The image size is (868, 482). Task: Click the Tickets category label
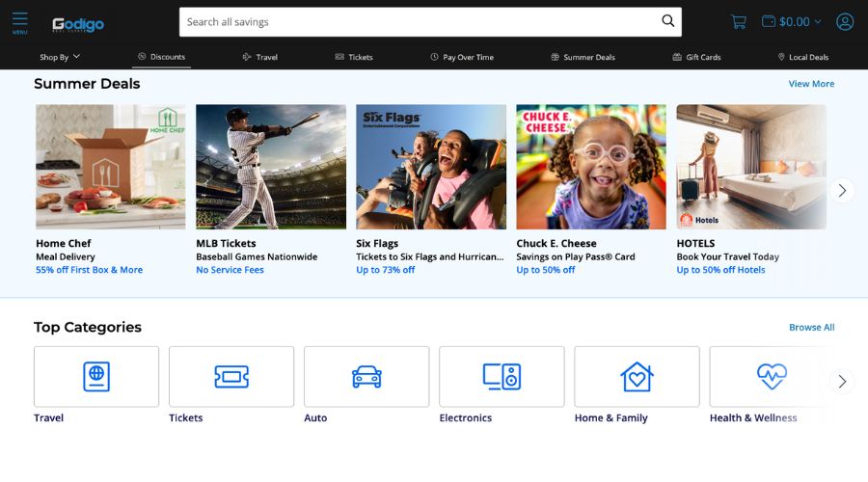click(x=186, y=417)
